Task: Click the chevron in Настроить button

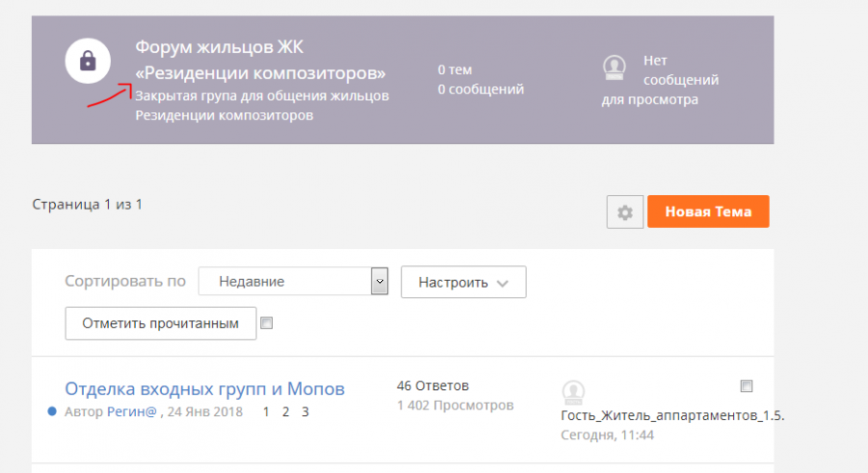Action: pos(502,284)
